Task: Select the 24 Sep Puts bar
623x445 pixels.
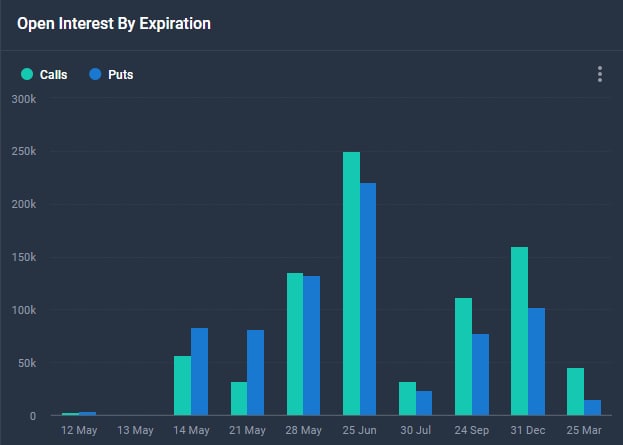Action: tap(480, 374)
